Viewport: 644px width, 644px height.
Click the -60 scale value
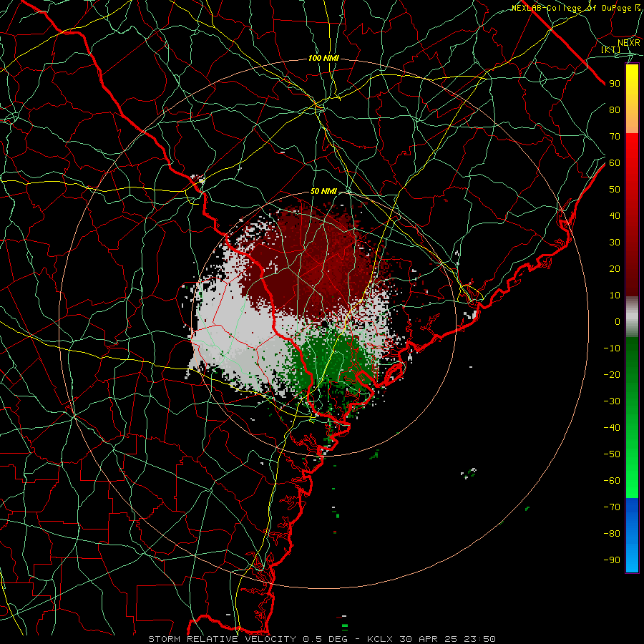612,481
